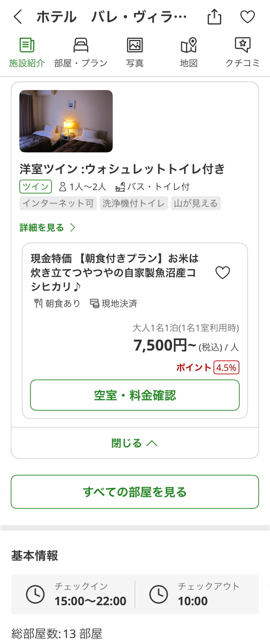
Task: Open 詳細を見る room details link
Action: tap(42, 227)
